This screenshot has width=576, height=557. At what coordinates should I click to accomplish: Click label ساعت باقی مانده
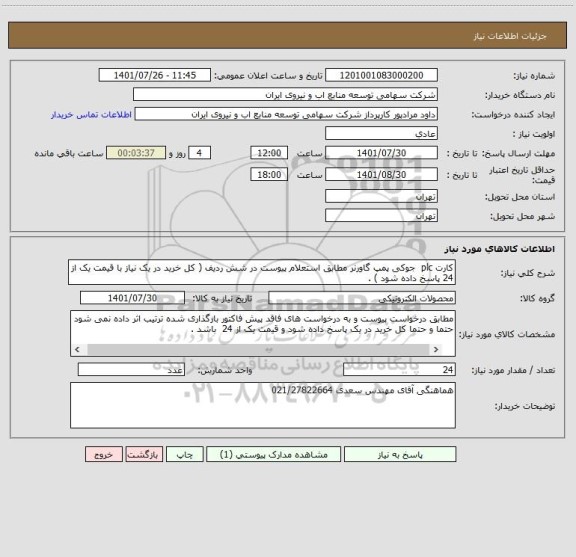69,153
